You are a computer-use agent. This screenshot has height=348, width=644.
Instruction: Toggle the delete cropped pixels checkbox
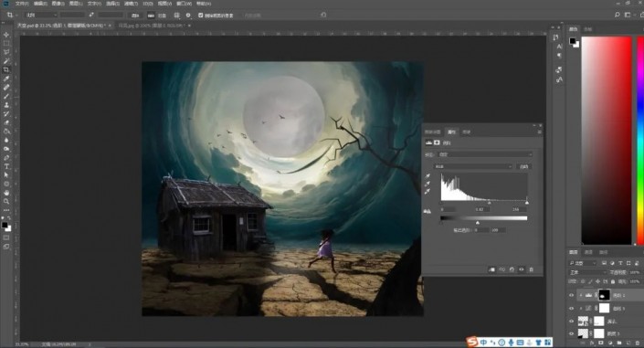(x=200, y=16)
